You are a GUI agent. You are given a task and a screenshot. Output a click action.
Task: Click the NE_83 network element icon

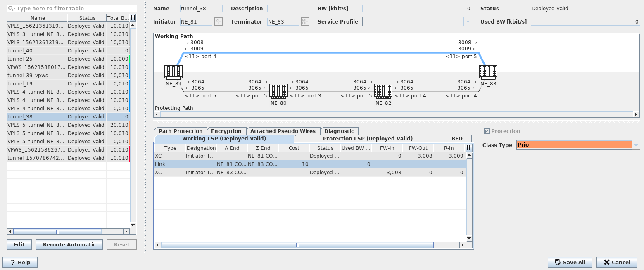coord(488,72)
